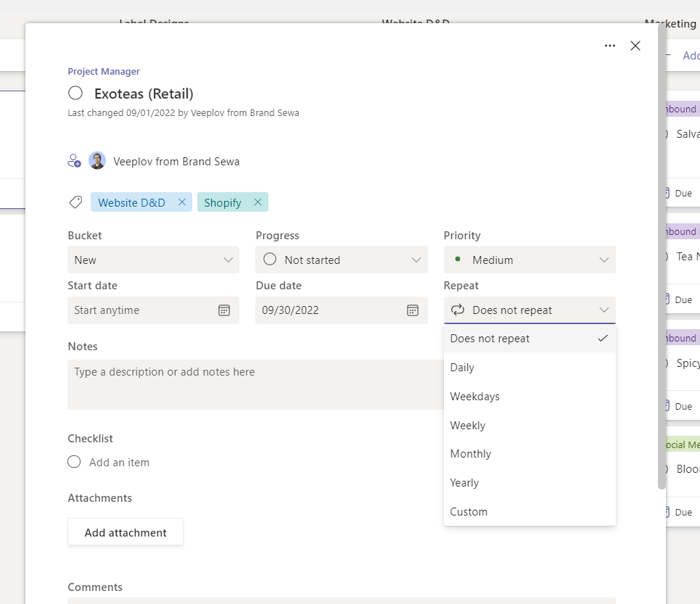This screenshot has width=700, height=604.
Task: Open the Progress dropdown
Action: tap(341, 260)
